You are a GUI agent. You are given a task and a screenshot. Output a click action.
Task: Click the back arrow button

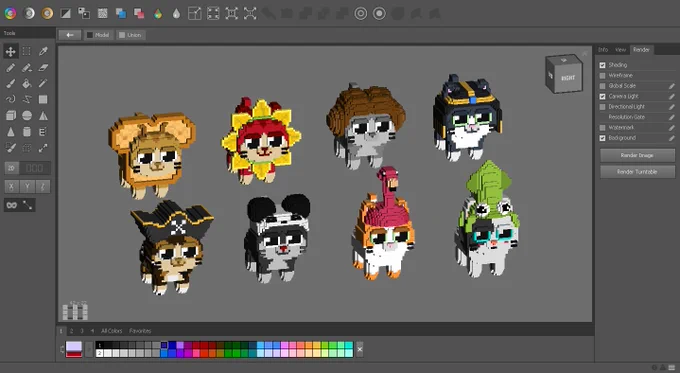(70, 35)
